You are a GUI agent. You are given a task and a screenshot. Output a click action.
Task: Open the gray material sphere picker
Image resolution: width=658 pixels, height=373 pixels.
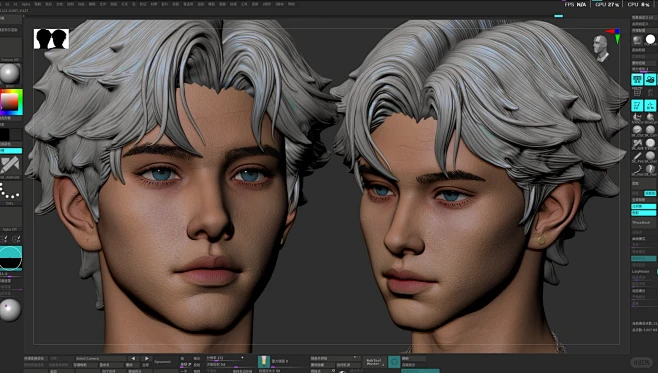coord(10,73)
